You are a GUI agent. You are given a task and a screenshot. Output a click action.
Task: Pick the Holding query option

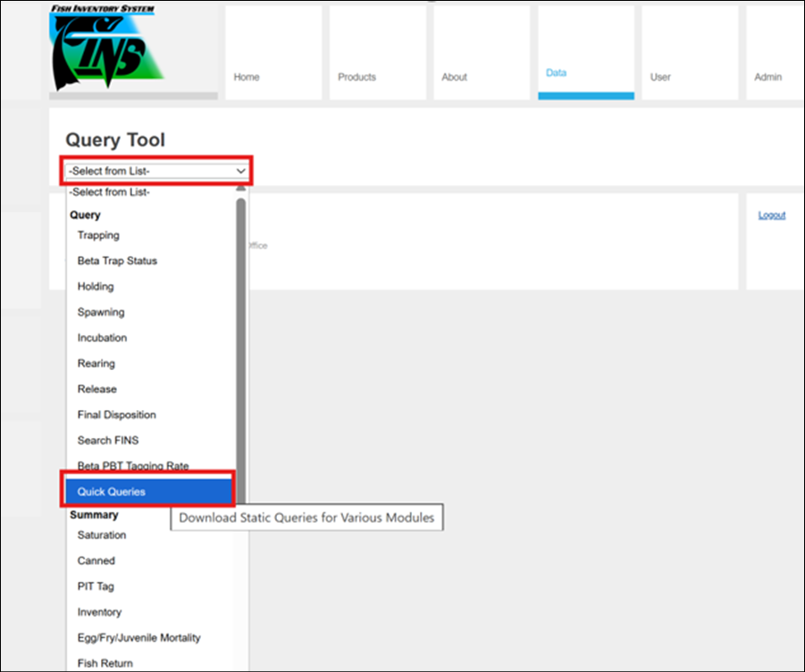click(x=96, y=287)
